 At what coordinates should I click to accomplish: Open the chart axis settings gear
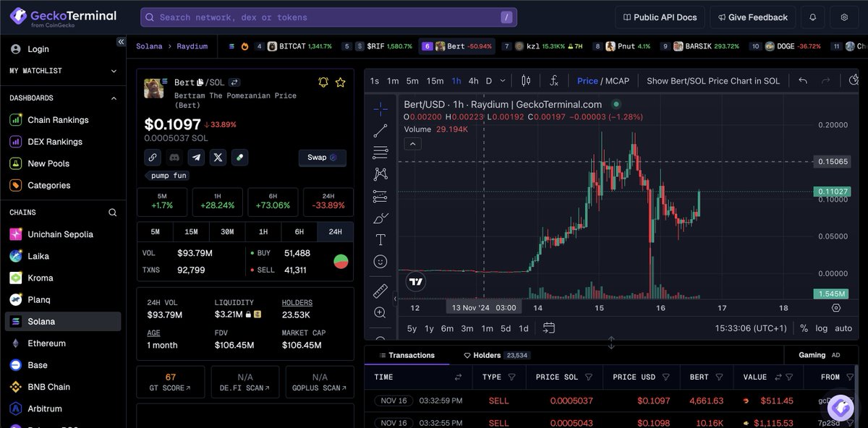click(x=836, y=307)
